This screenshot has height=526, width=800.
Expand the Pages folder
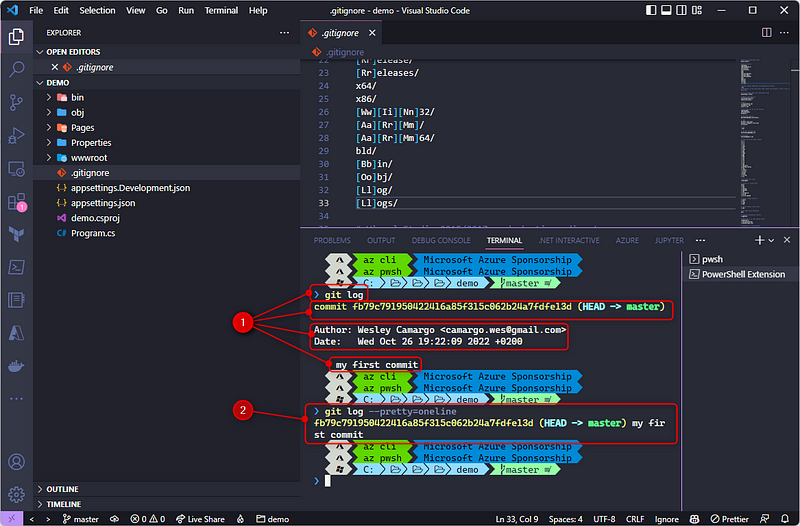[x=82, y=127]
